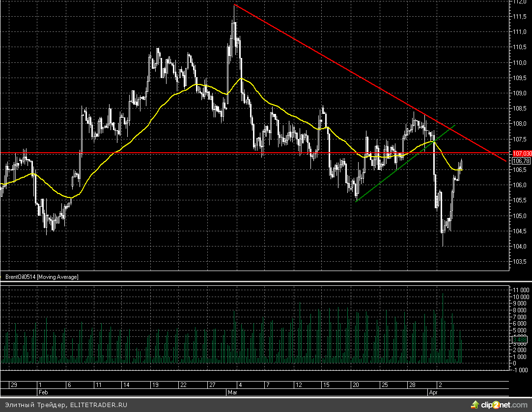
Task: Select the green ascending support trendline
Action: point(403,165)
